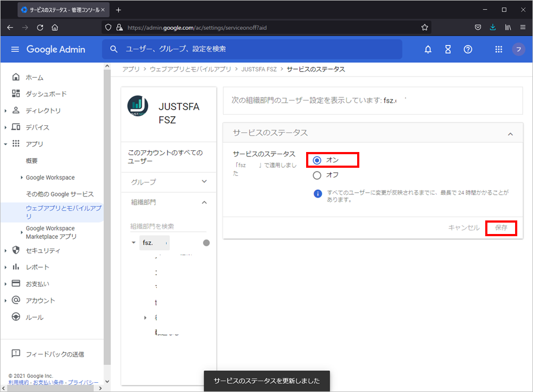Bookmark this page with star icon
The image size is (533, 392).
coord(424,27)
